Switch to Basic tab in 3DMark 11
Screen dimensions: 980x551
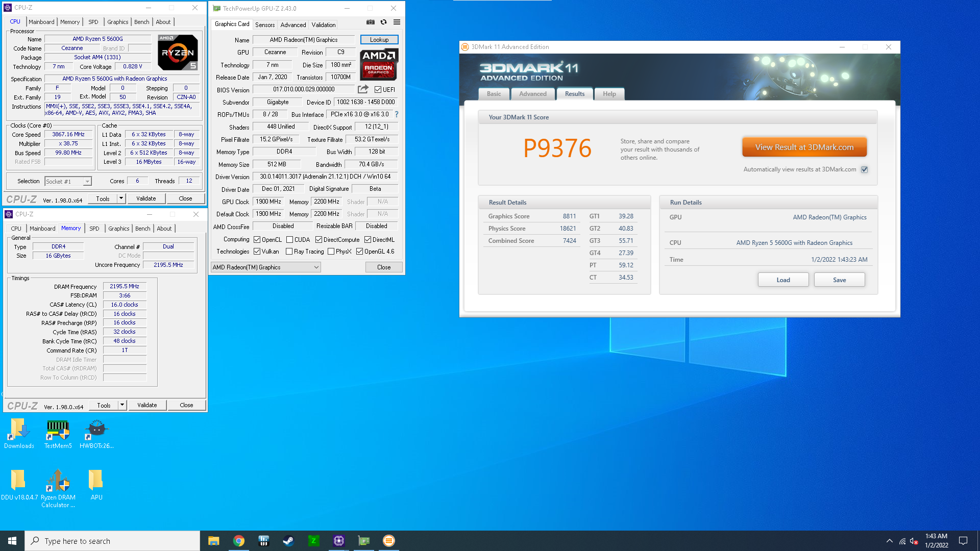494,94
